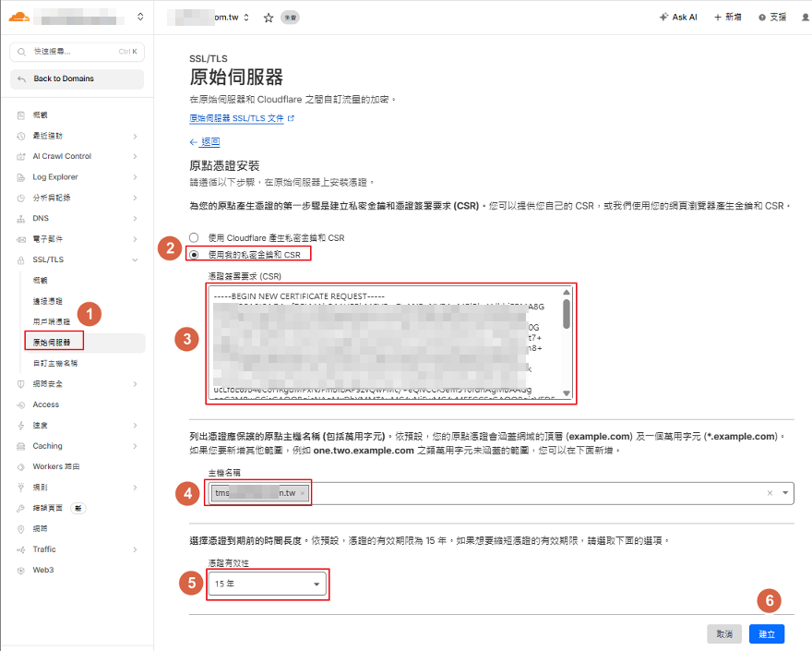
Task: Click the 分析與記錄 chart icon
Action: click(x=20, y=198)
